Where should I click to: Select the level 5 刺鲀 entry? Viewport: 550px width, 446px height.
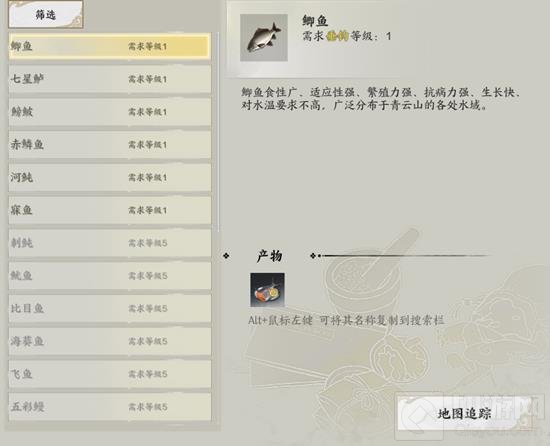pyautogui.click(x=110, y=243)
